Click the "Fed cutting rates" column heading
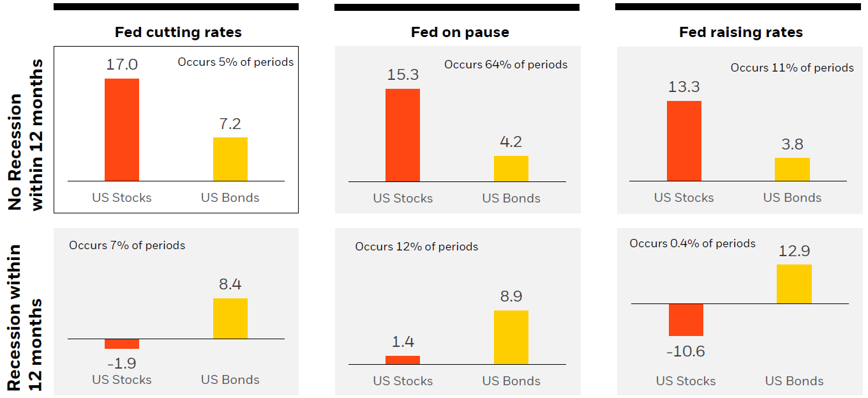The width and height of the screenshot is (868, 398). point(178,32)
